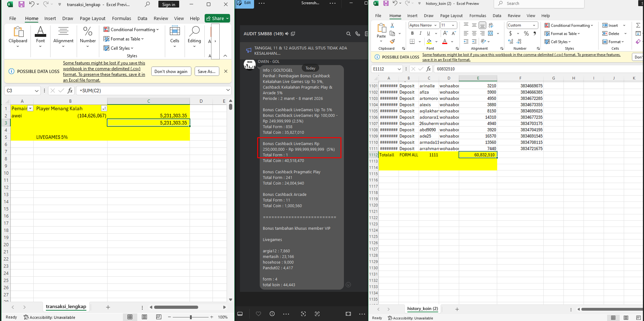
Task: Toggle Bold formatting in history_koin ribbon
Action: pyautogui.click(x=412, y=33)
